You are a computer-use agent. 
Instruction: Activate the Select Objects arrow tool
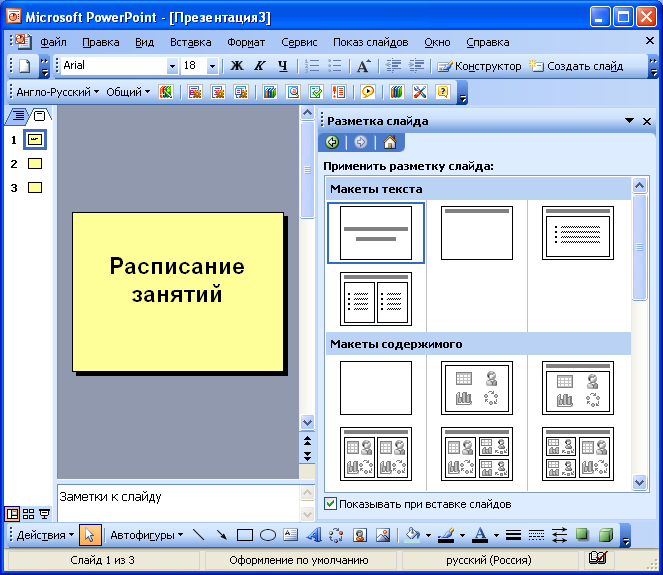click(90, 535)
